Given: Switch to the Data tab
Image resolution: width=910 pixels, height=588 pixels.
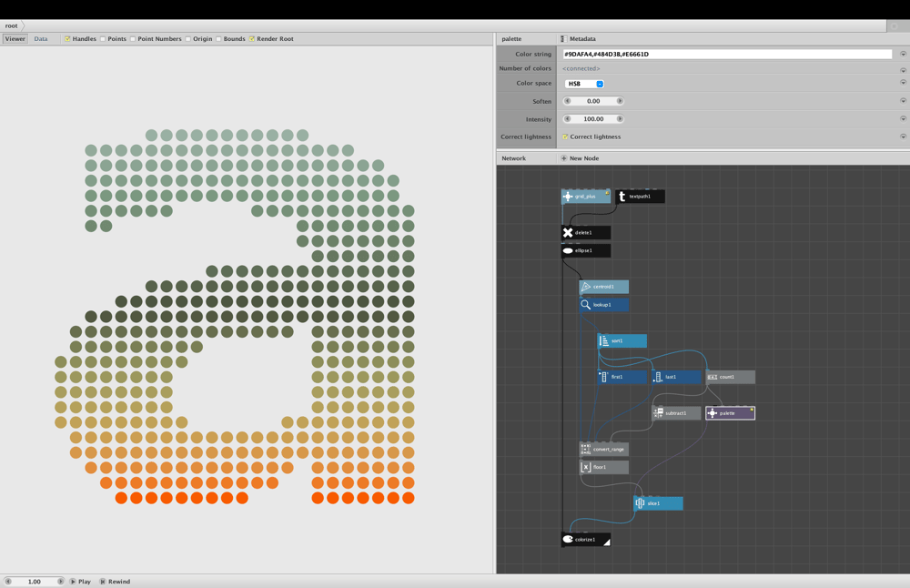Looking at the screenshot, I should (x=41, y=39).
